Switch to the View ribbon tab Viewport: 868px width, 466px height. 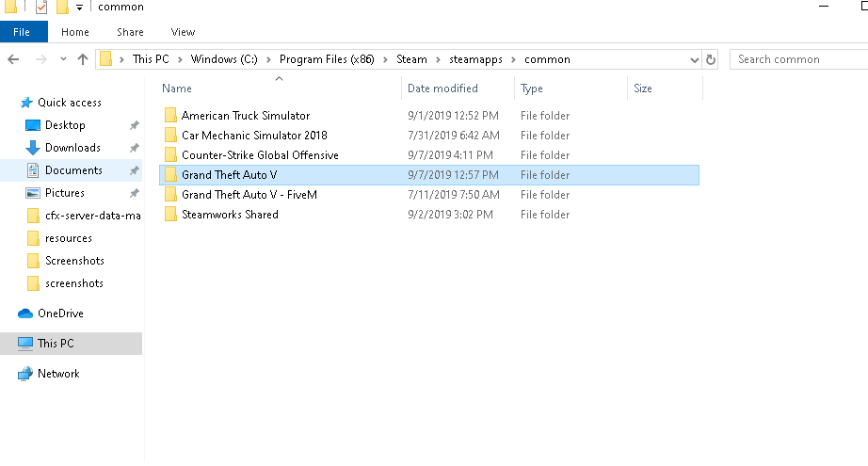coord(183,32)
